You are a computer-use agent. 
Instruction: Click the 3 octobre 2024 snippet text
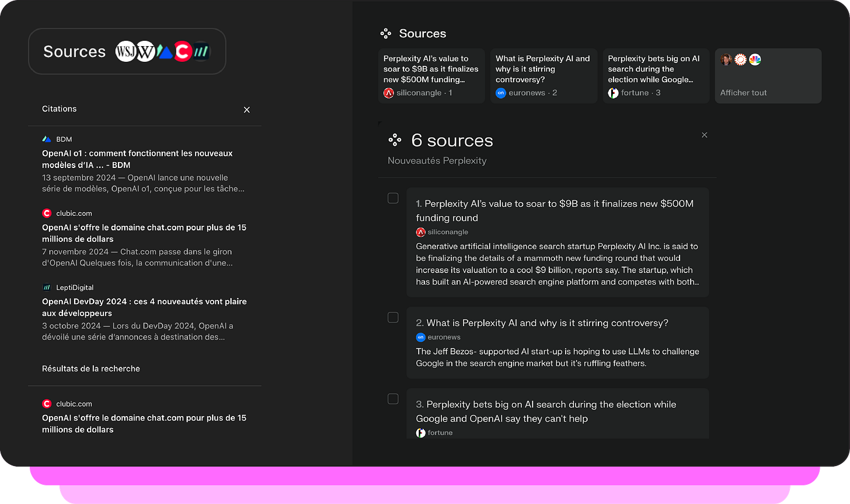pyautogui.click(x=137, y=331)
